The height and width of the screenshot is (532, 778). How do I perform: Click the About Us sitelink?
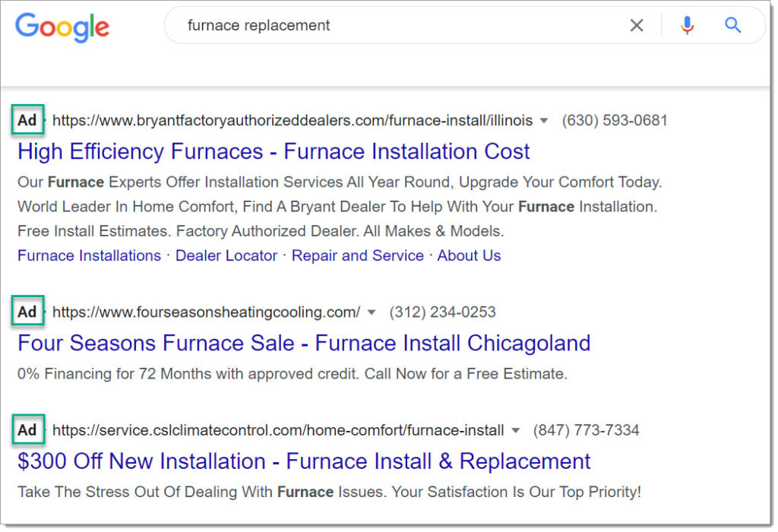(x=469, y=255)
